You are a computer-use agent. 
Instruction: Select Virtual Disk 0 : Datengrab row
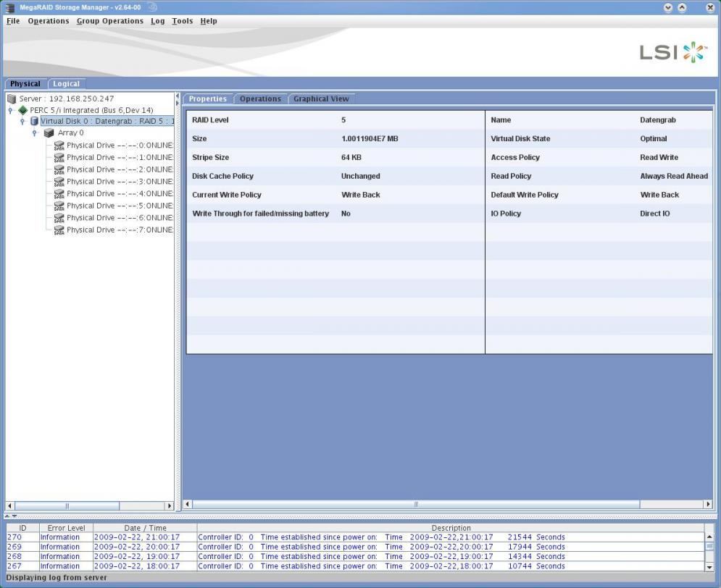tap(107, 121)
